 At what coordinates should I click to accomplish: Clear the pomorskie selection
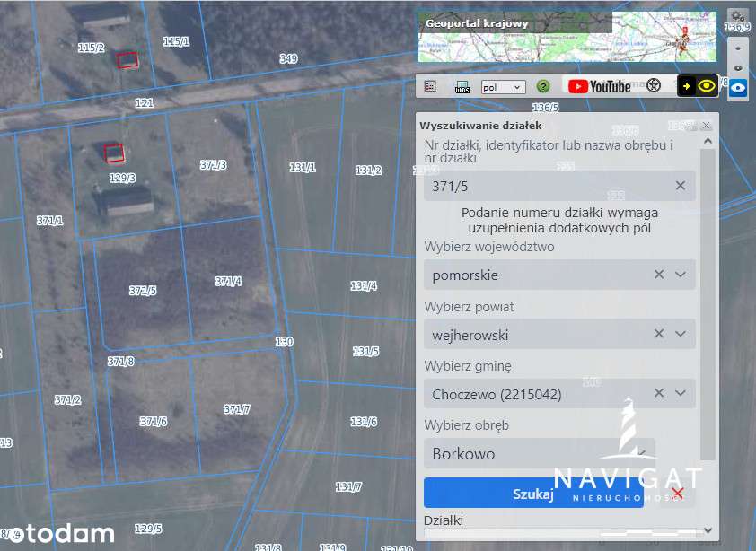pyautogui.click(x=659, y=275)
